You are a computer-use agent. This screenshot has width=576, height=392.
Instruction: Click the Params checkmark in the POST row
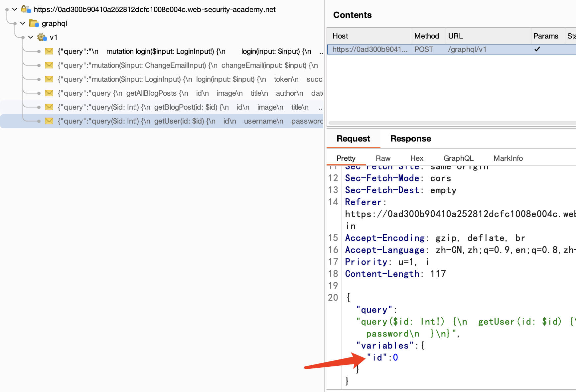[x=537, y=49]
